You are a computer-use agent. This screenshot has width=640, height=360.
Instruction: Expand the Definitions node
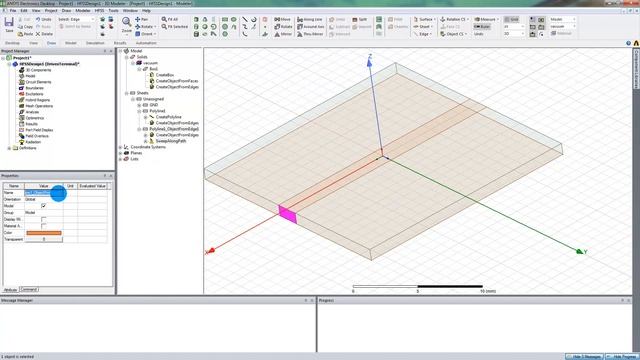(9, 148)
